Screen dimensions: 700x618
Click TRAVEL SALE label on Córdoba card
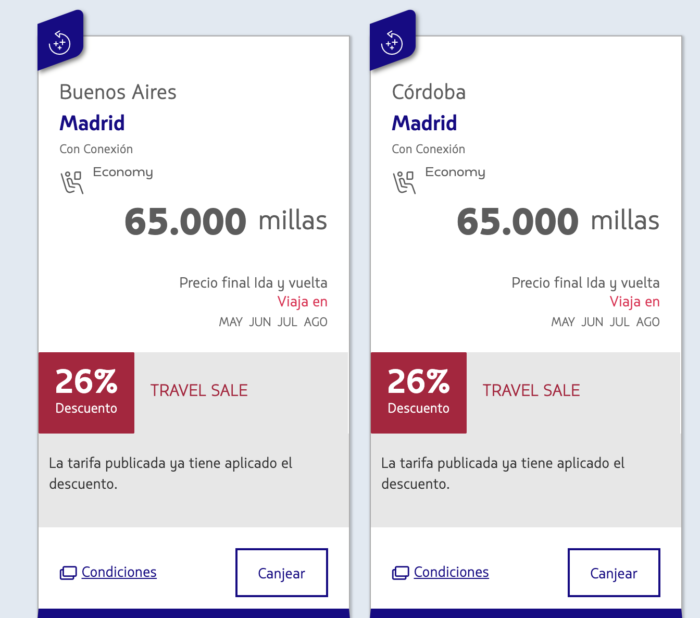pos(531,390)
